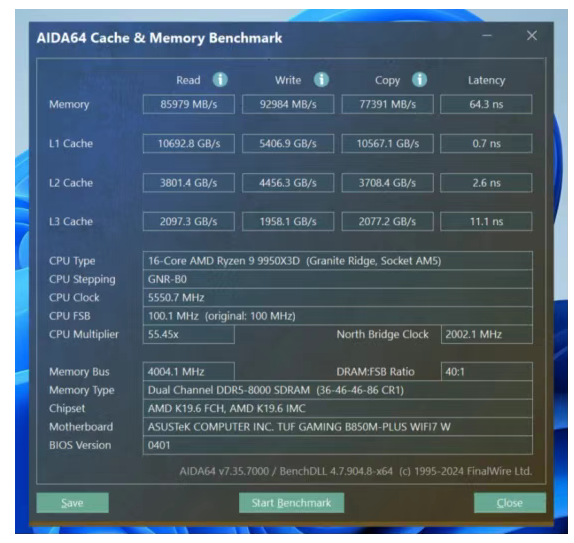Click the Save button
The image size is (574, 543).
point(72,503)
